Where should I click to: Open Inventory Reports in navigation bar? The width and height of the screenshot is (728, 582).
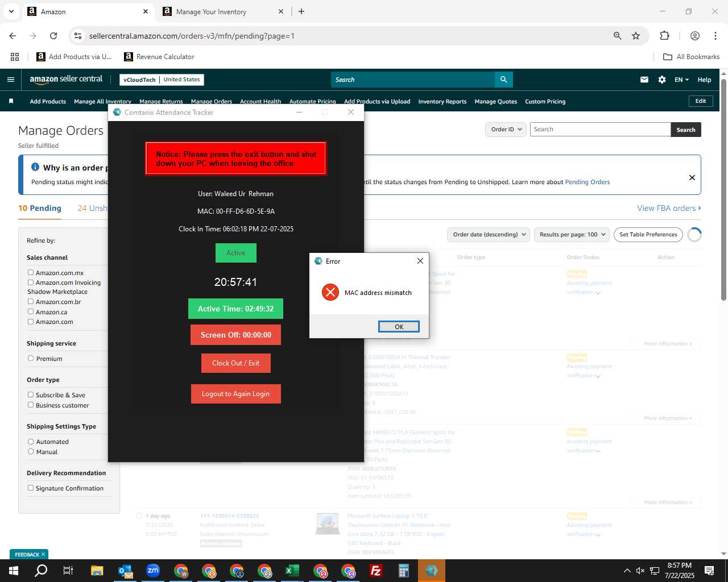(x=442, y=101)
